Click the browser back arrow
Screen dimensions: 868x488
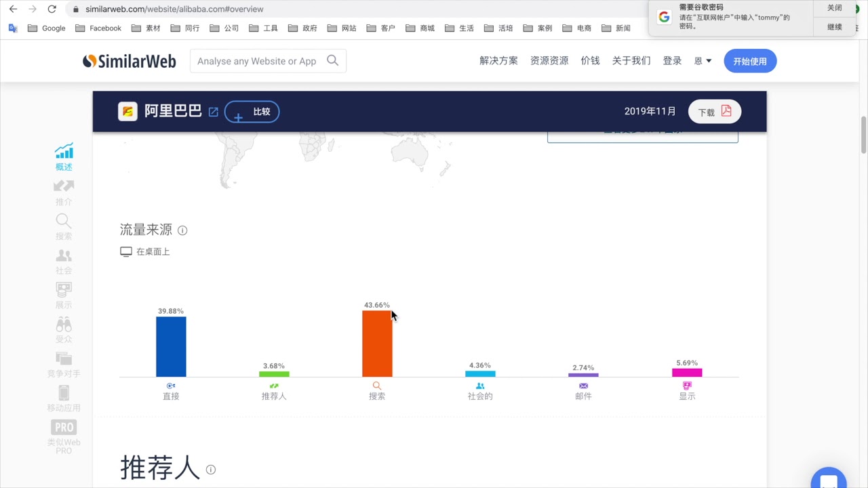[13, 9]
